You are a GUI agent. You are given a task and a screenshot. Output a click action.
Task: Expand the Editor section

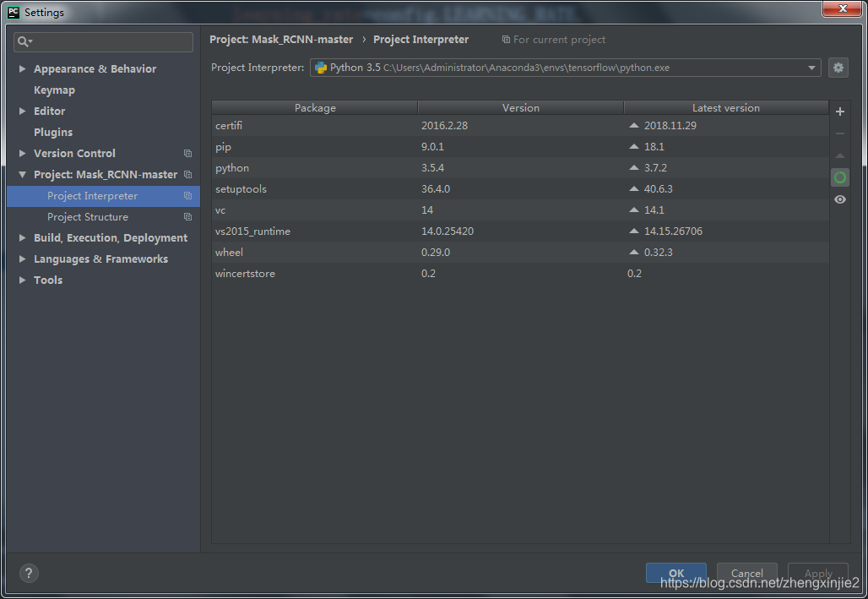click(22, 111)
